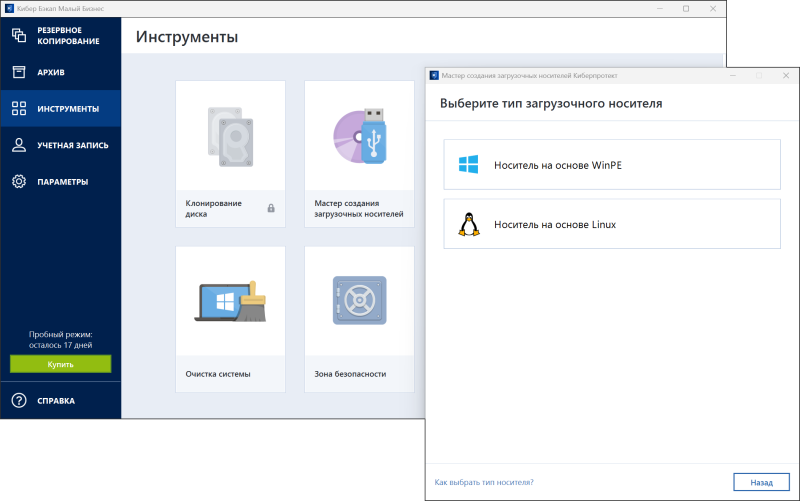Choose 'Носитель на основе Linux' option
800x501 pixels.
[x=611, y=225]
